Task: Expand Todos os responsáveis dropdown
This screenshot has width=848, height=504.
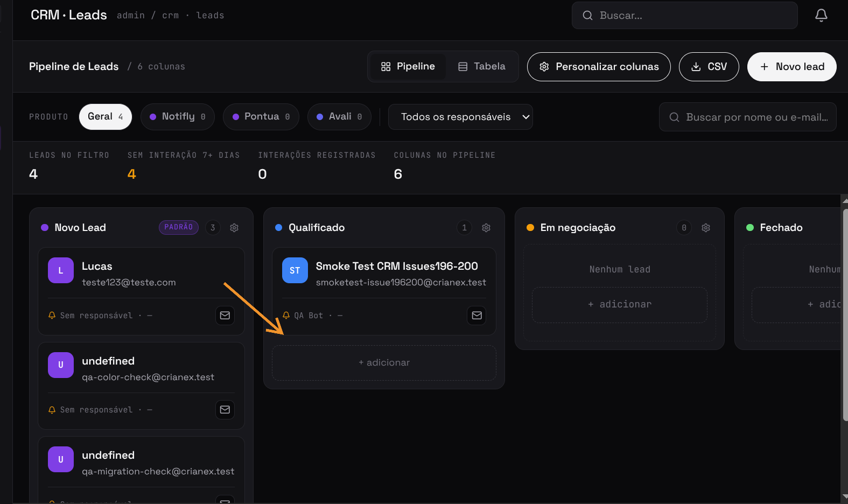Action: (x=460, y=117)
